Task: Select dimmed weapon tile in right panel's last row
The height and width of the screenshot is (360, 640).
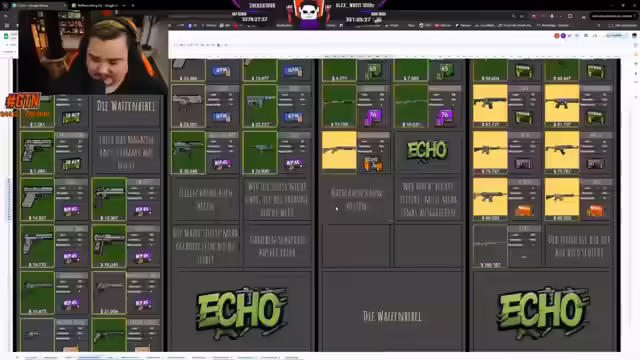Action: pyautogui.click(x=489, y=246)
